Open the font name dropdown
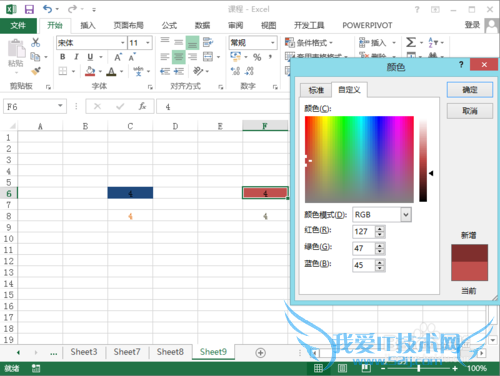Viewport: 500px width, 376px height. point(123,43)
